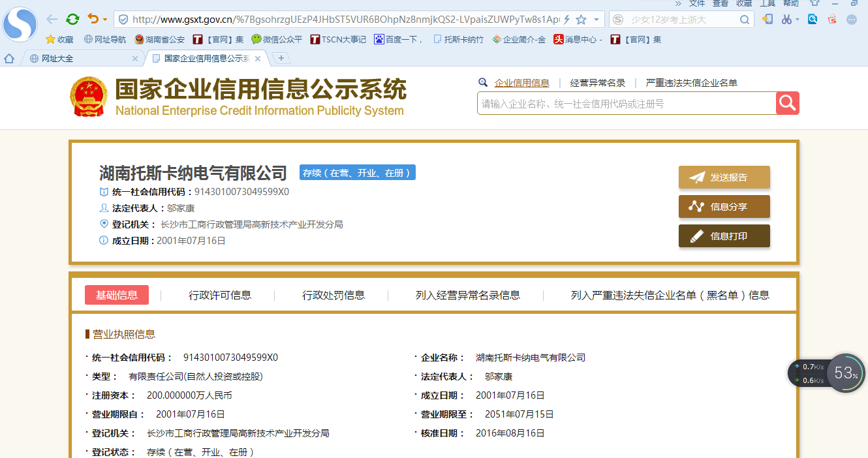The width and height of the screenshot is (868, 458).
Task: Click the home icon
Action: 9,57
